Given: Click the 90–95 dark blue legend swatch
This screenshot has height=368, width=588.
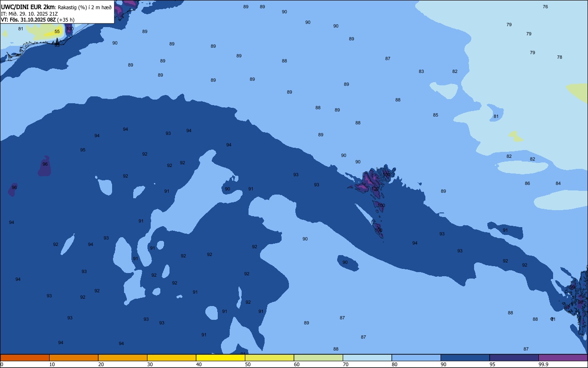Looking at the screenshot, I should (x=465, y=357).
